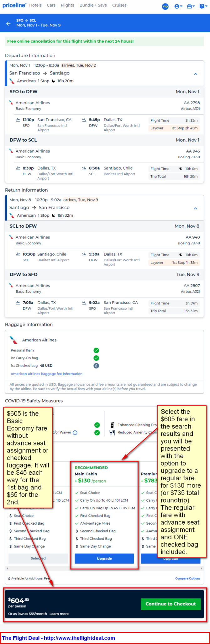Image resolution: width=210 pixels, height=644 pixels.
Task: Open American Airlines baggage fee information link
Action: click(46, 374)
